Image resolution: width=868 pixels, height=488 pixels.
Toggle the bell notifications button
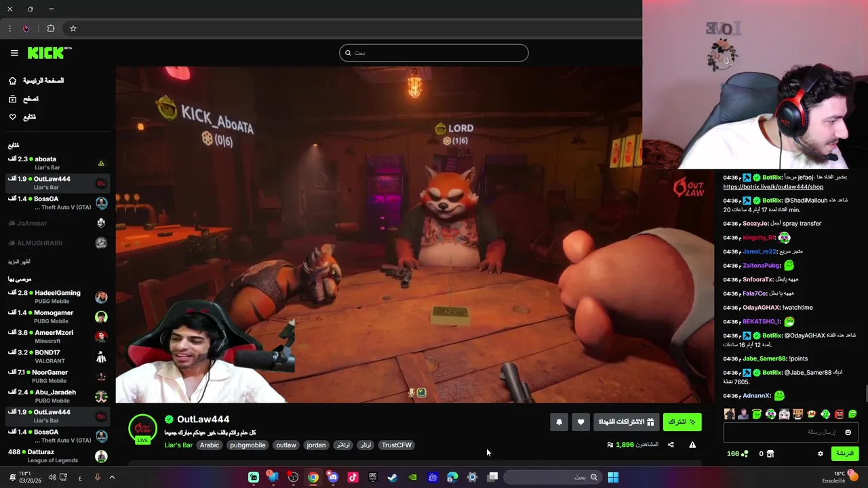559,422
